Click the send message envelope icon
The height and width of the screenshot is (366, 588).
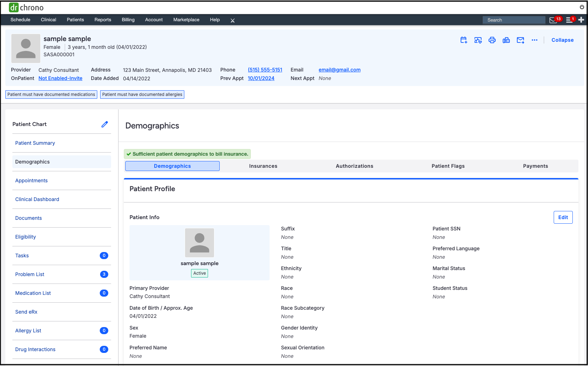coord(520,40)
